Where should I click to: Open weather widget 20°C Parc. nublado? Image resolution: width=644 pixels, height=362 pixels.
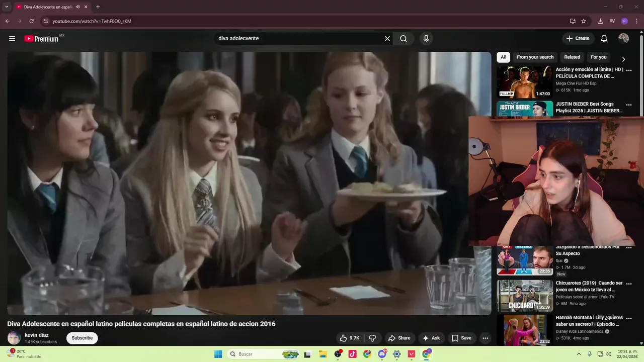(24, 354)
